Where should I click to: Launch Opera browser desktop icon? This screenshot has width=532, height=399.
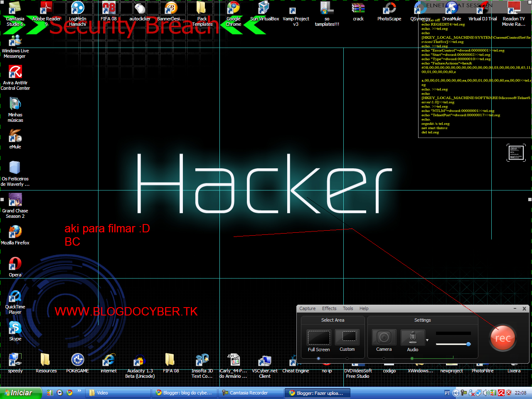pos(15,267)
